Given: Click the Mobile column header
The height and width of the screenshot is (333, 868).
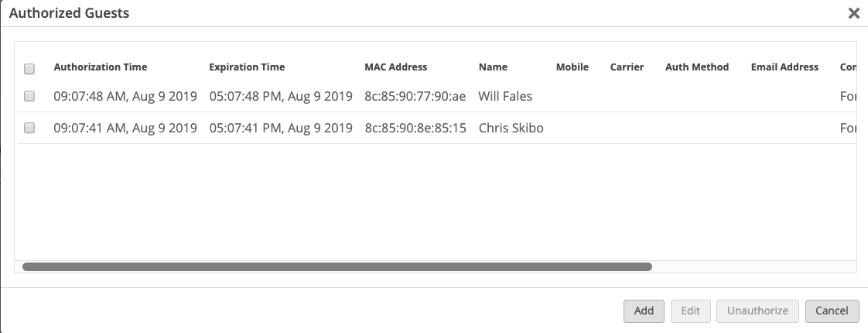Looking at the screenshot, I should tap(572, 67).
